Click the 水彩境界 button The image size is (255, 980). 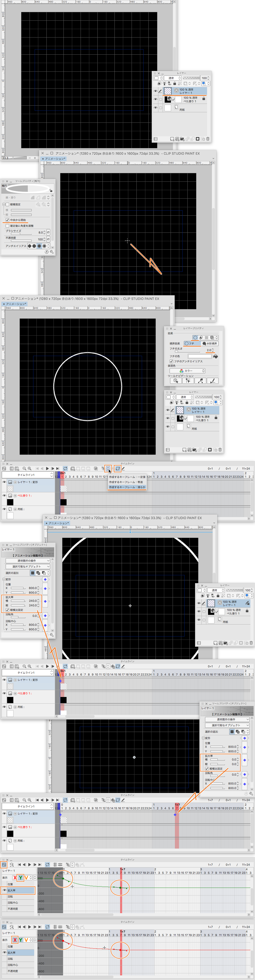click(x=210, y=344)
